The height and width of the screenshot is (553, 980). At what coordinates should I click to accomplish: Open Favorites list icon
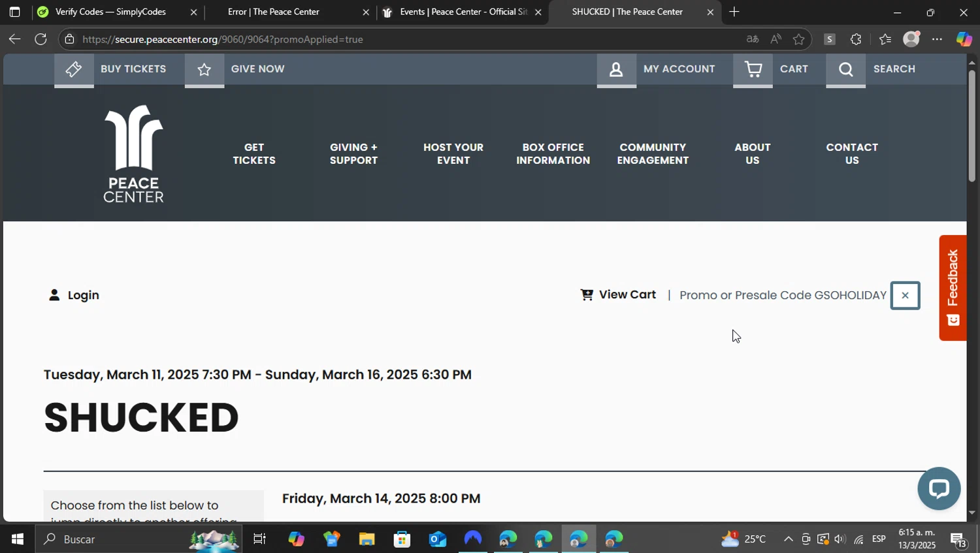[x=885, y=39]
